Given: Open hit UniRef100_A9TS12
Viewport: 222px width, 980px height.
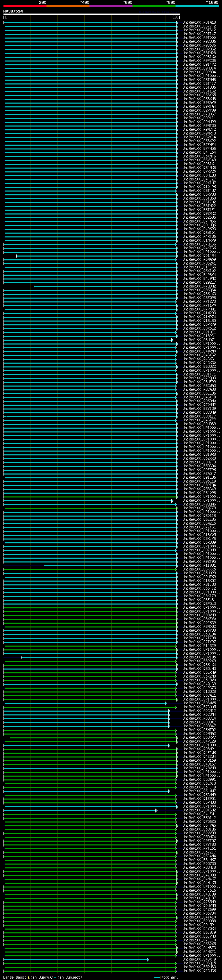Looking at the screenshot, I should pos(199,30).
